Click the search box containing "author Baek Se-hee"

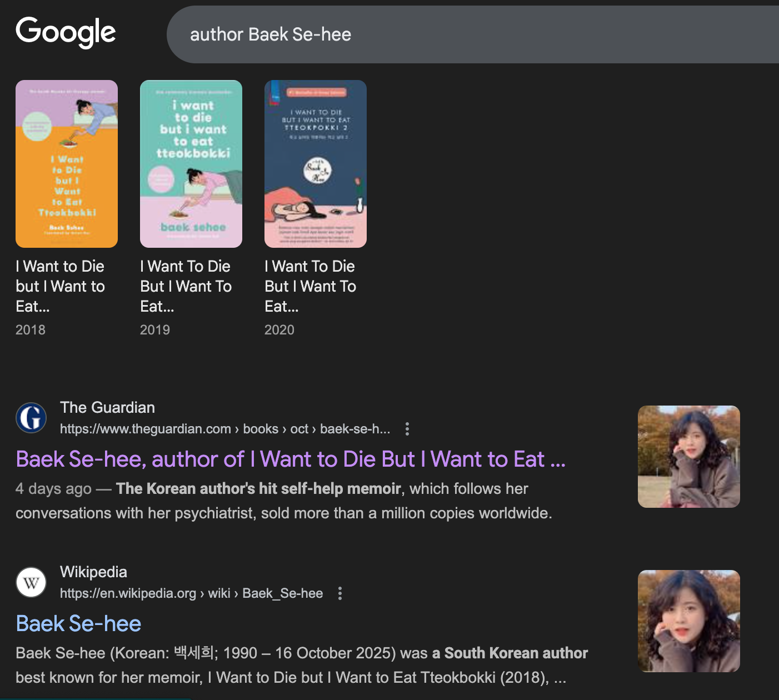(x=472, y=34)
